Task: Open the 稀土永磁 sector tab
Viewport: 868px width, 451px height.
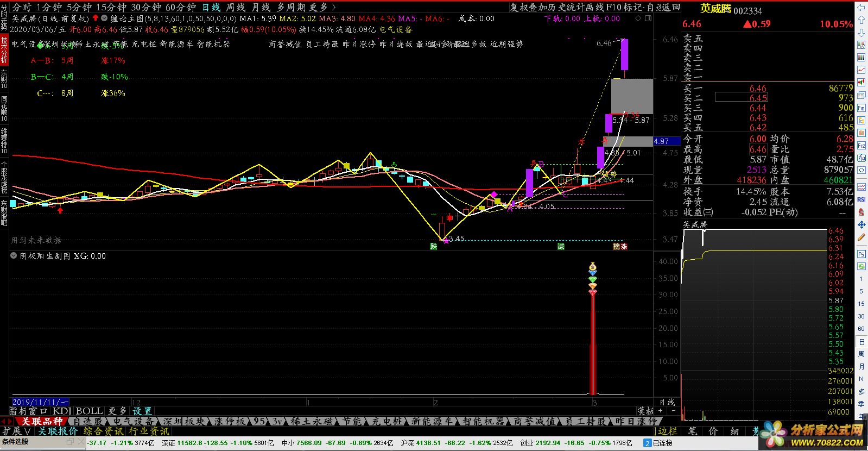Action: (x=312, y=421)
